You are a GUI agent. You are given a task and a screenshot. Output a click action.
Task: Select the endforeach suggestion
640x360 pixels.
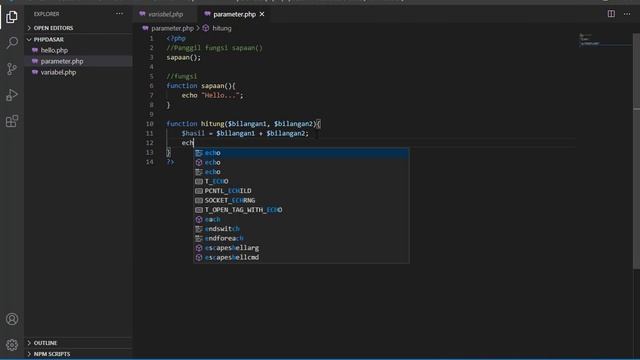tap(301, 238)
